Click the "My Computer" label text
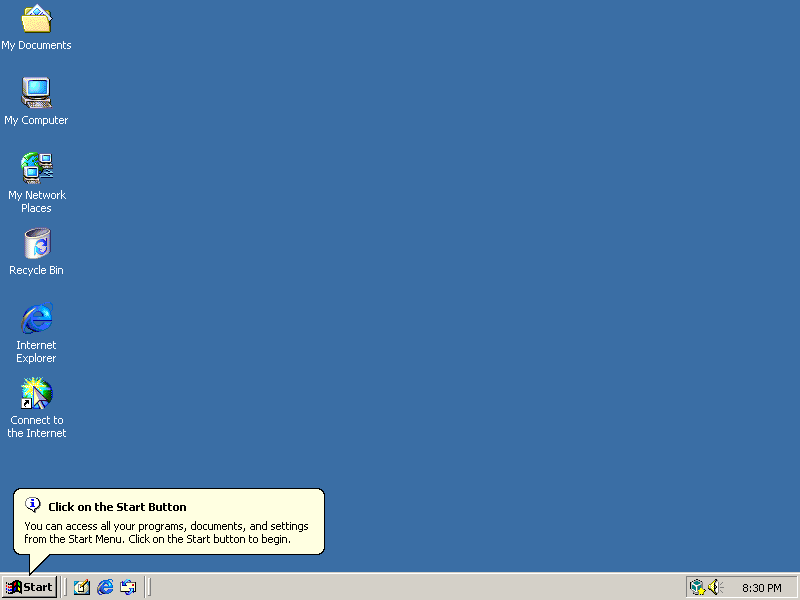The width and height of the screenshot is (800, 600). click(x=36, y=120)
